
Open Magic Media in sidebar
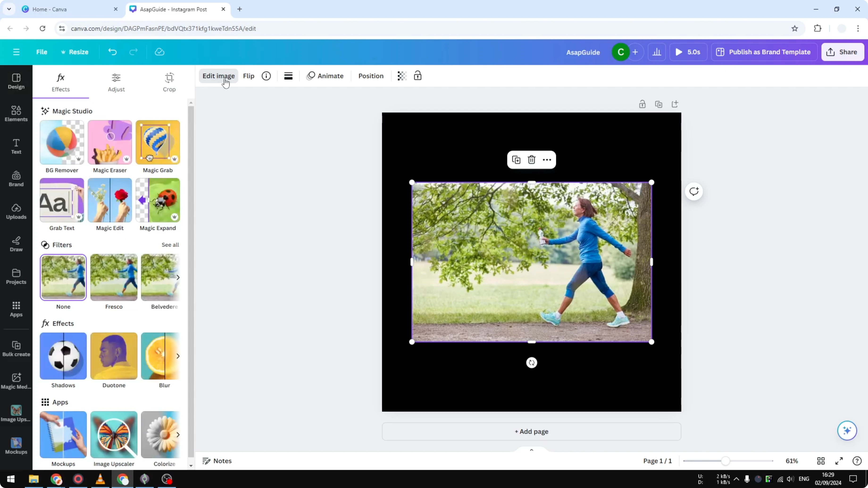[x=16, y=381]
